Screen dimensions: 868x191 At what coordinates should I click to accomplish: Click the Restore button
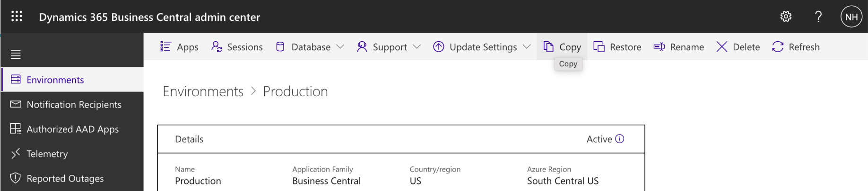click(x=617, y=47)
